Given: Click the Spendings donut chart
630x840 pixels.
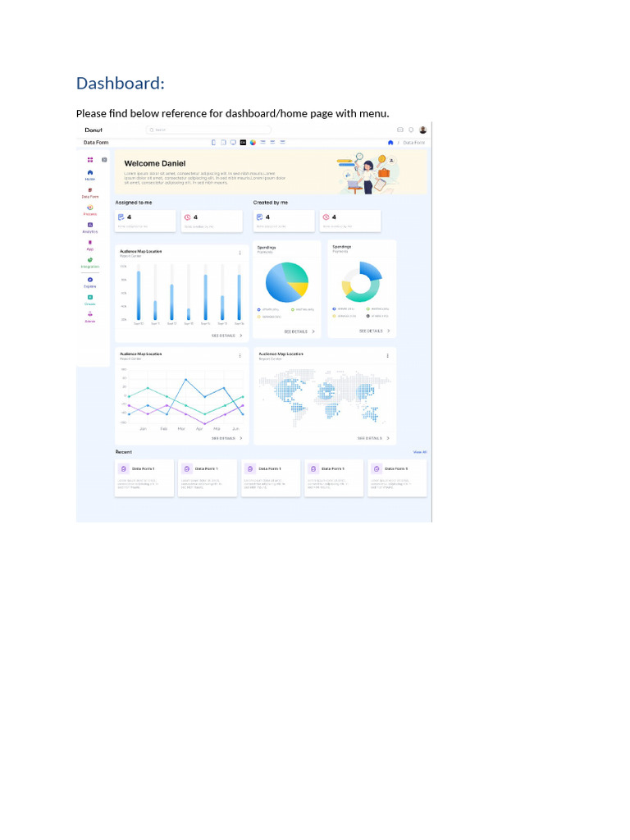Looking at the screenshot, I should pyautogui.click(x=362, y=282).
